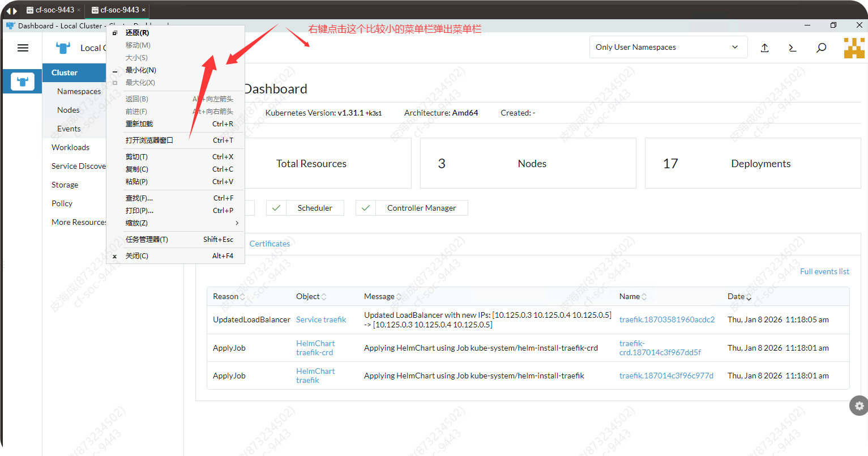
Task: Go to Namespaces in the sidebar
Action: [x=79, y=91]
